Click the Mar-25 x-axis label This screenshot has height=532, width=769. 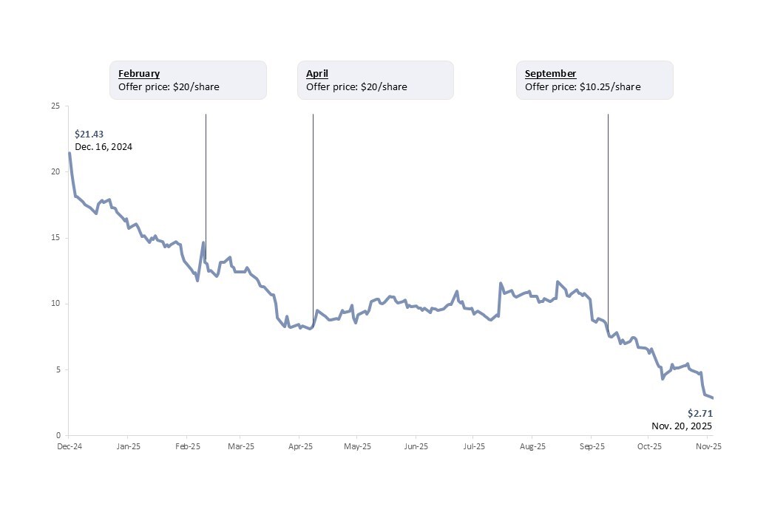pos(240,446)
